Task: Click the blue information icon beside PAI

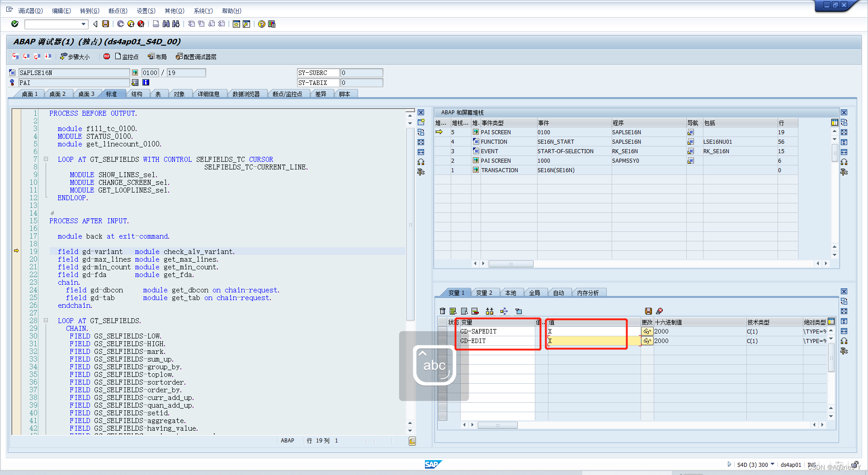Action: click(x=146, y=82)
